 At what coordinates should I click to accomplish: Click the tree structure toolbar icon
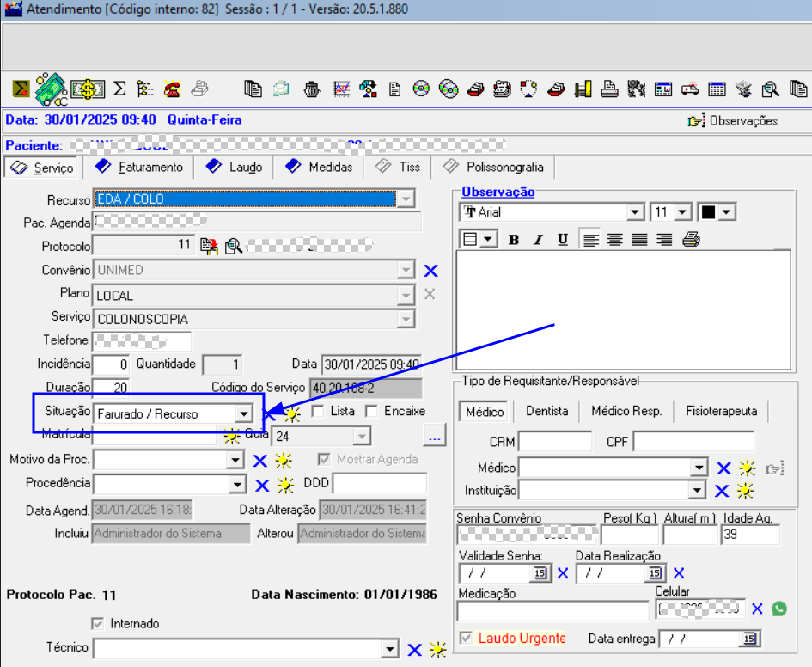pyautogui.click(x=145, y=89)
